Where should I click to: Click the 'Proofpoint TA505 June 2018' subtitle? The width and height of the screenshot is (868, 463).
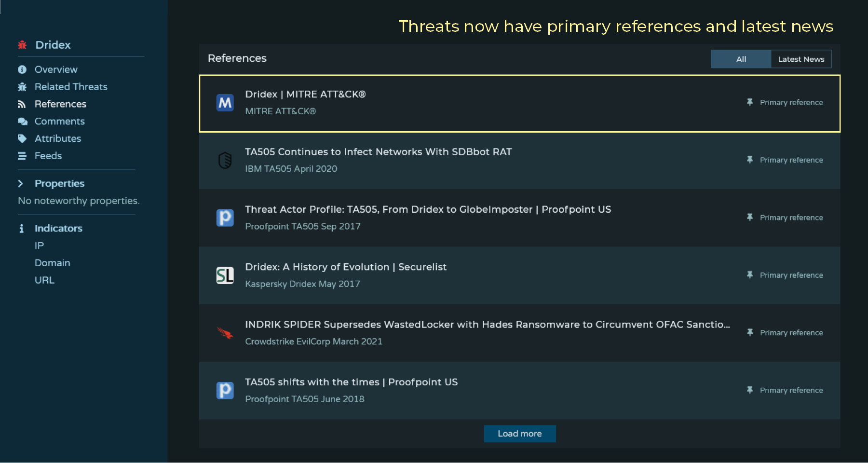click(x=304, y=399)
